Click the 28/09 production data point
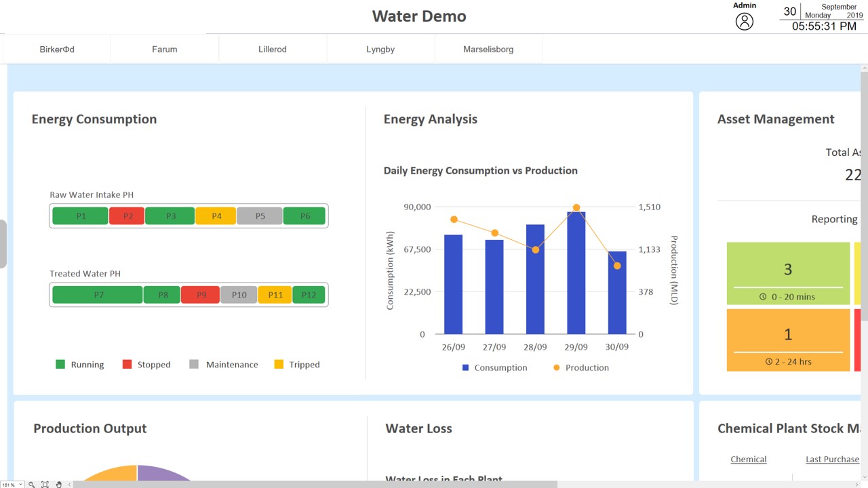Viewport: 868px width, 488px height. 536,250
